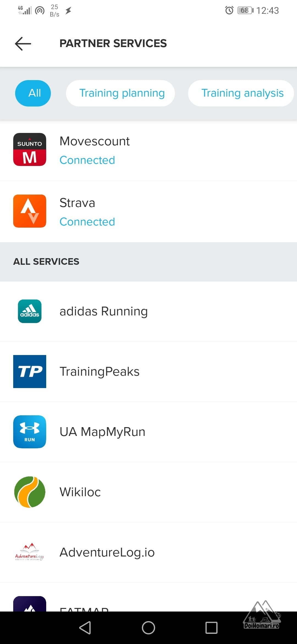Filter by Training planning
The height and width of the screenshot is (644, 297).
[120, 93]
